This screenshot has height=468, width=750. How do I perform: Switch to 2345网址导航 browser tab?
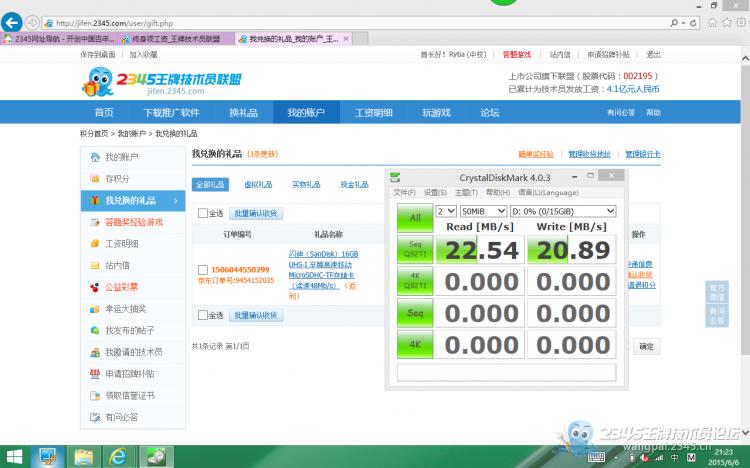[58, 39]
